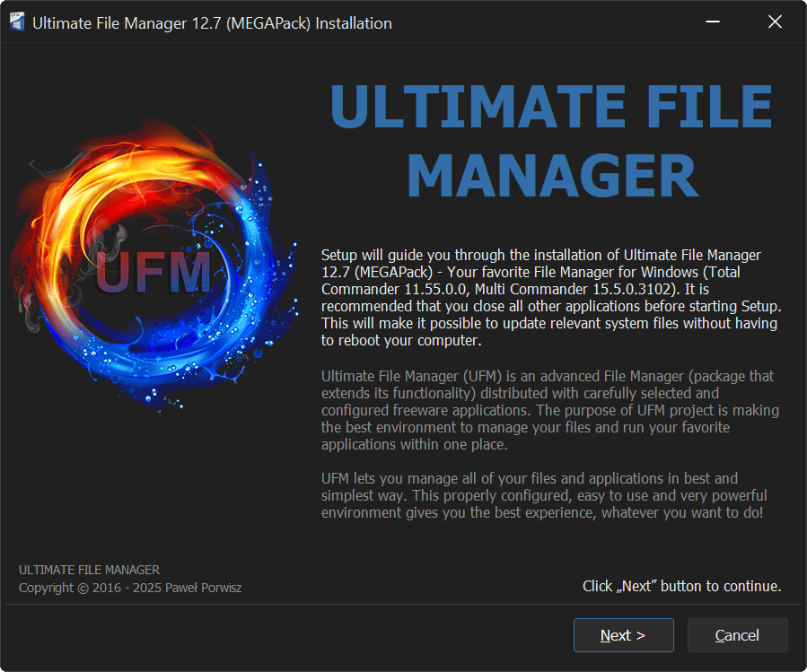Click the Total Commander 11.55.0.0 version text
This screenshot has height=672, width=807.
(395, 288)
